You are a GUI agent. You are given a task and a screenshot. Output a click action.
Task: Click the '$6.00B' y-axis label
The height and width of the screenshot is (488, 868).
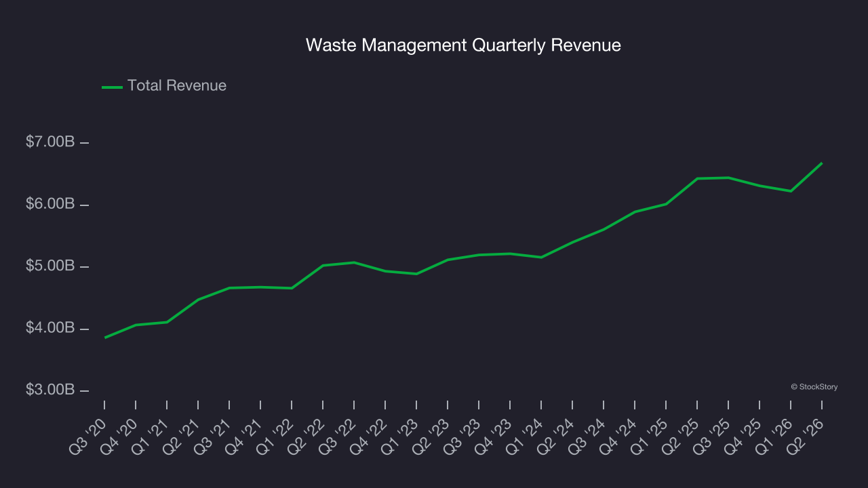pos(50,204)
